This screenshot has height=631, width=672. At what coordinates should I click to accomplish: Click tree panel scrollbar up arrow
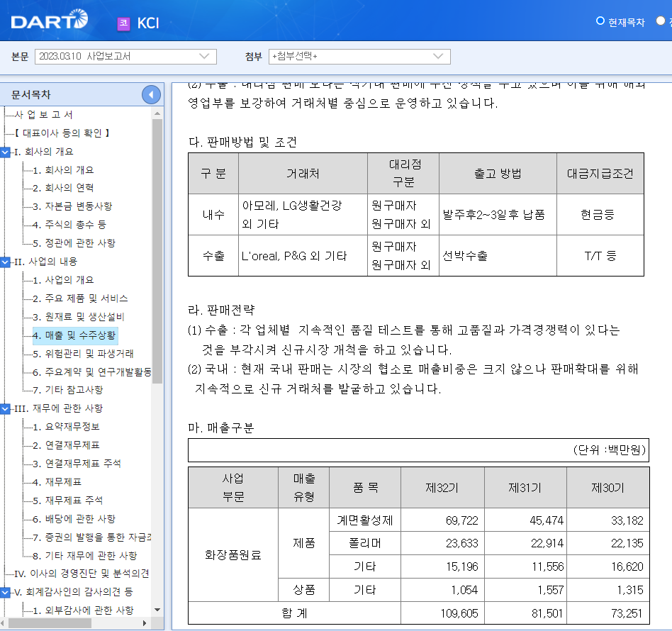157,113
